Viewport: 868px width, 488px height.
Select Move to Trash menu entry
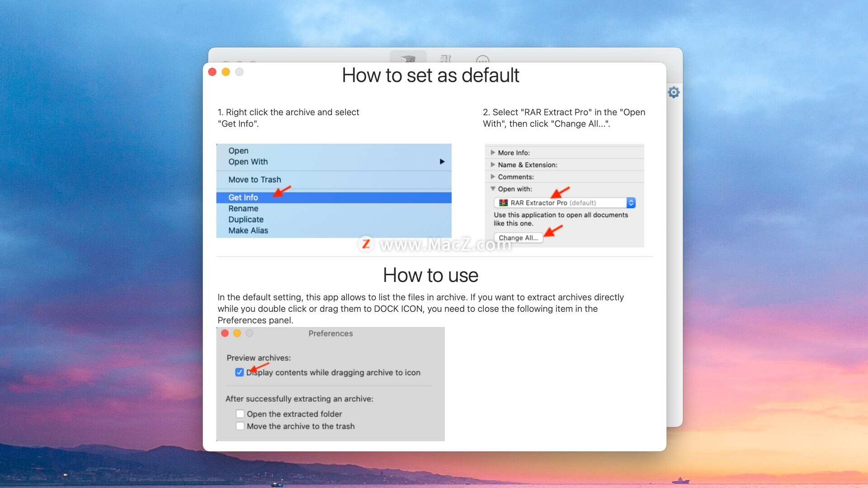(x=255, y=179)
